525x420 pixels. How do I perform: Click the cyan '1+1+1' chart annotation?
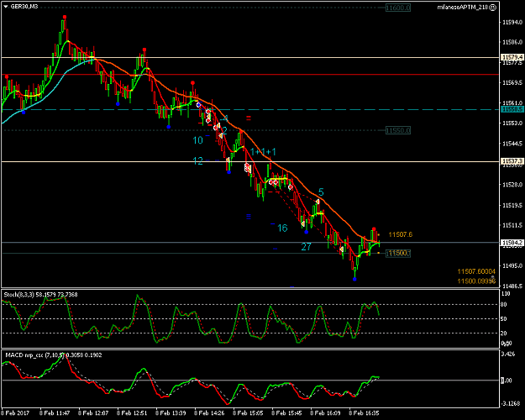(263, 152)
